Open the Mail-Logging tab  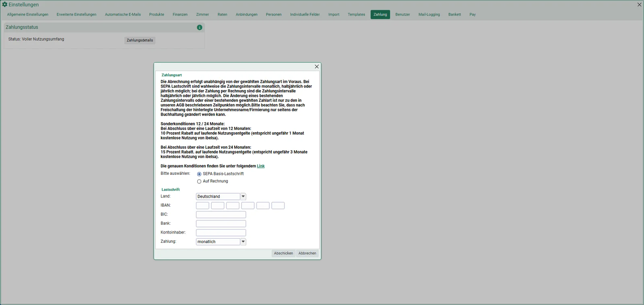click(429, 14)
